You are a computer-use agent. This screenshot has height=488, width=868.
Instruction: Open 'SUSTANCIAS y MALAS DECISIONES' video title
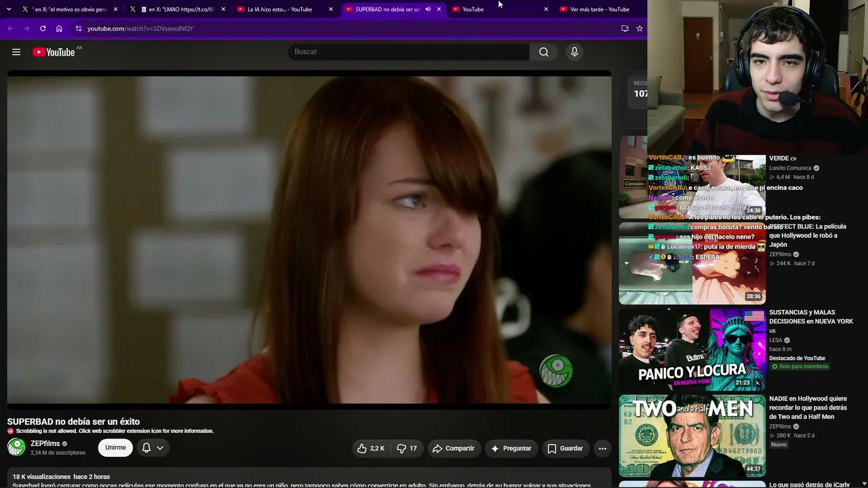point(811,322)
